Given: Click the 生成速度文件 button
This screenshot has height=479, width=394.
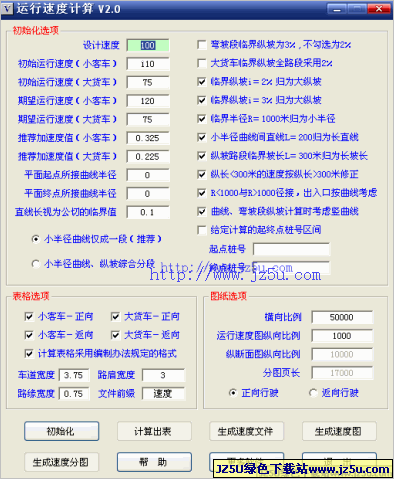Looking at the screenshot, I should 247,431.
